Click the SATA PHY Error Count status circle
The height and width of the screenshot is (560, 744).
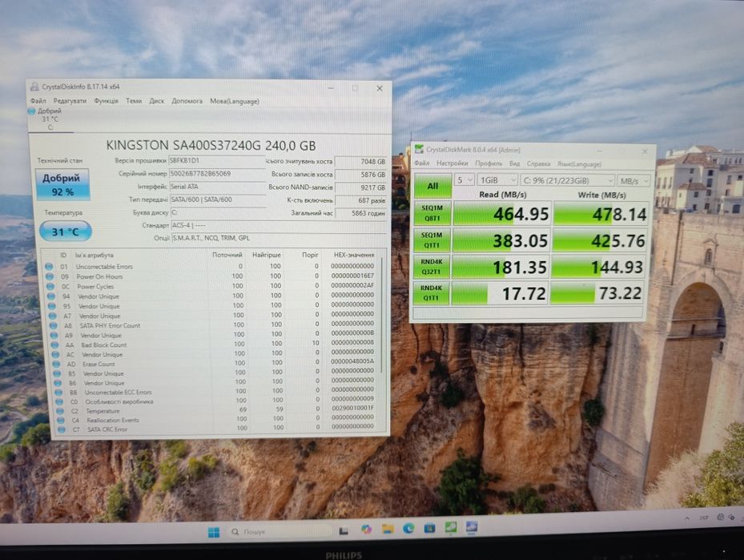pos(54,325)
